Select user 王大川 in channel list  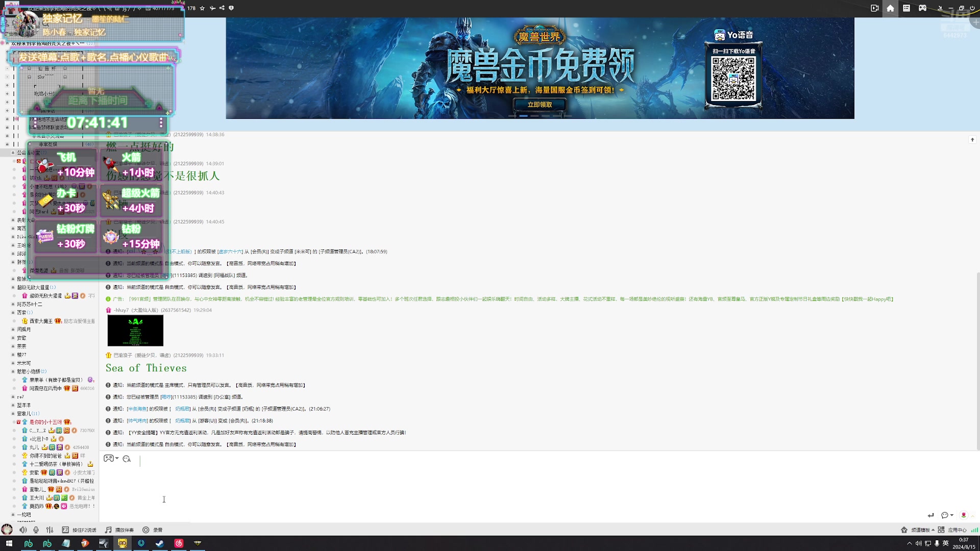37,498
